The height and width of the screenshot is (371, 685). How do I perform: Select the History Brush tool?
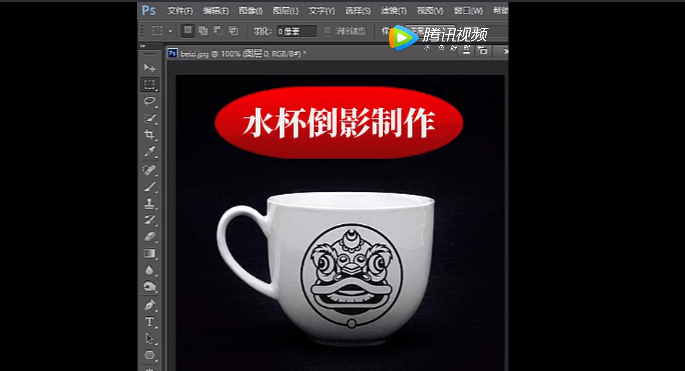tap(149, 220)
